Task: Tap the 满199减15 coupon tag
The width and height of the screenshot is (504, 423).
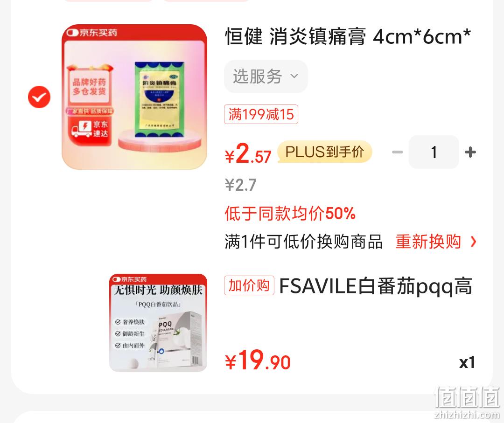Action: coord(261,114)
